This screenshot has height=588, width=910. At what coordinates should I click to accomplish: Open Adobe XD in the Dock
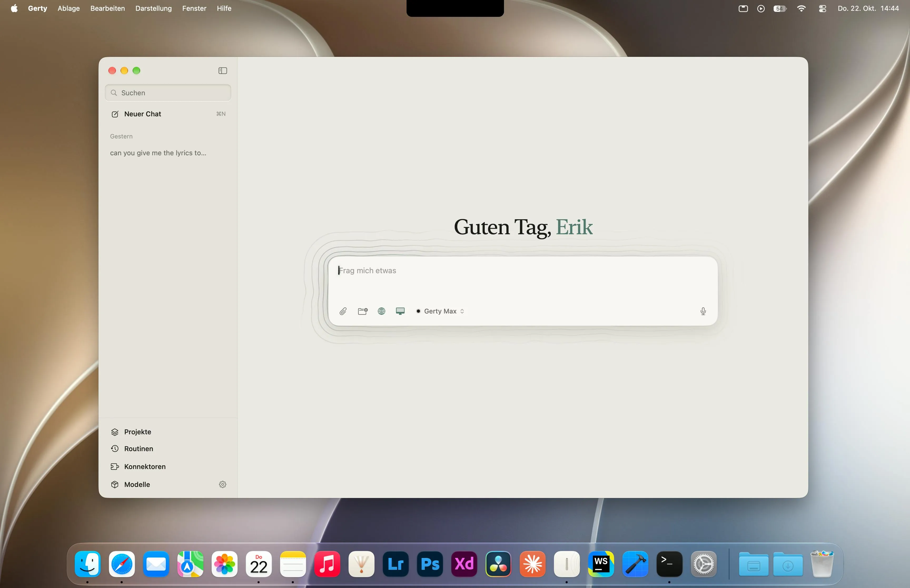464,564
